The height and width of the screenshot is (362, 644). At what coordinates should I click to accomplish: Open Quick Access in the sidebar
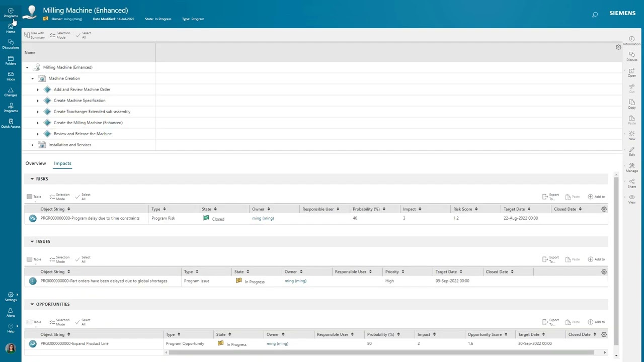point(11,123)
